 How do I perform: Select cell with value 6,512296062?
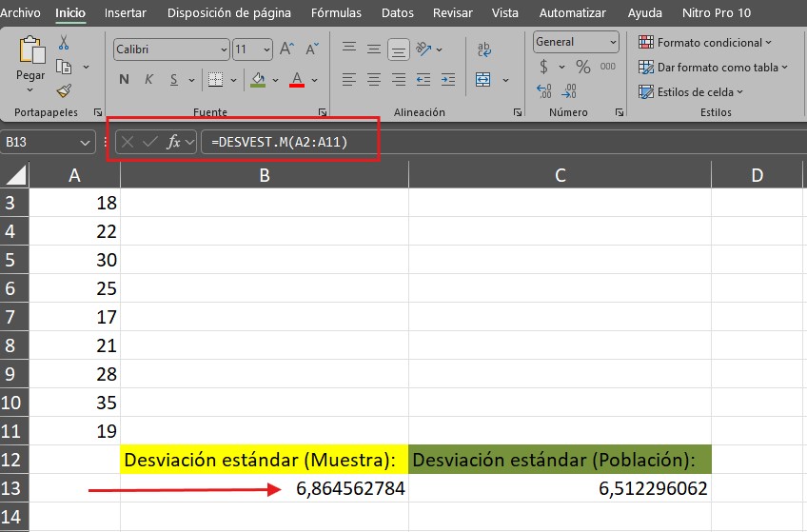560,488
